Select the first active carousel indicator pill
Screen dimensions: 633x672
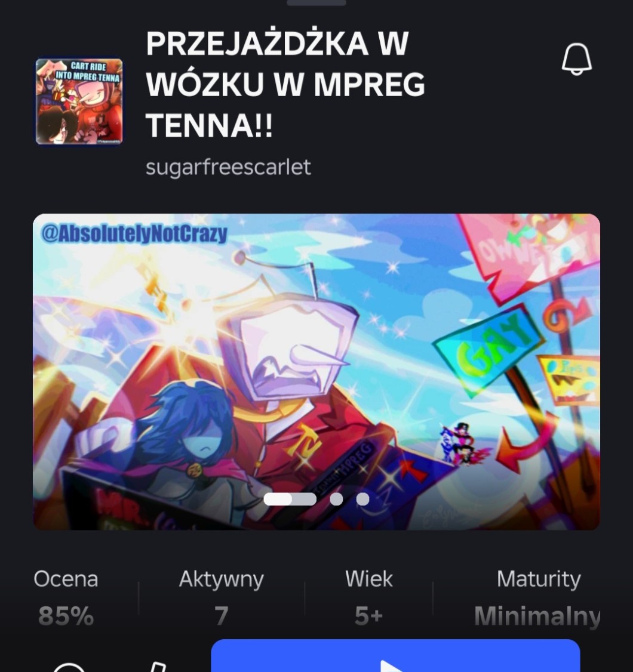(x=290, y=499)
